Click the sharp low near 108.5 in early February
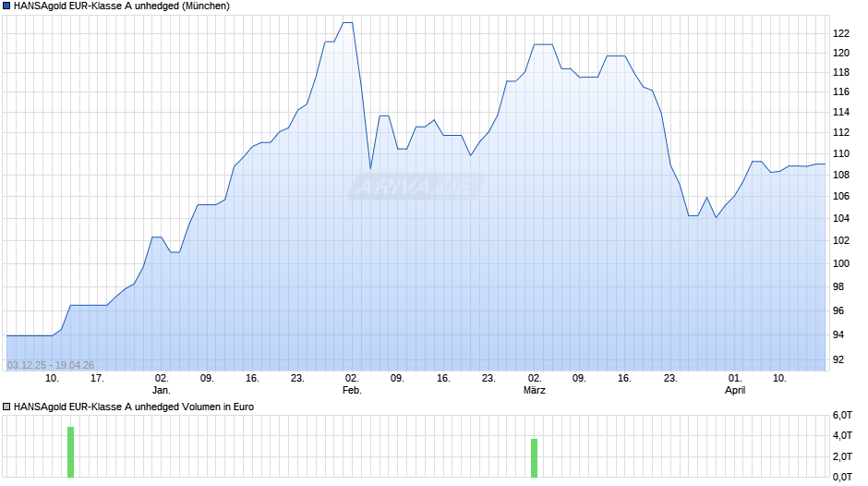868x486 pixels. click(x=370, y=168)
